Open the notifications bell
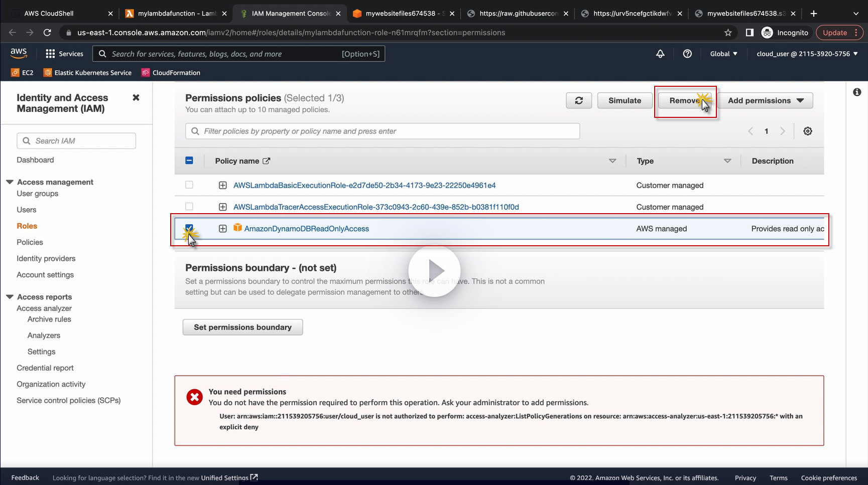Screen dimensions: 868x485 click(660, 54)
